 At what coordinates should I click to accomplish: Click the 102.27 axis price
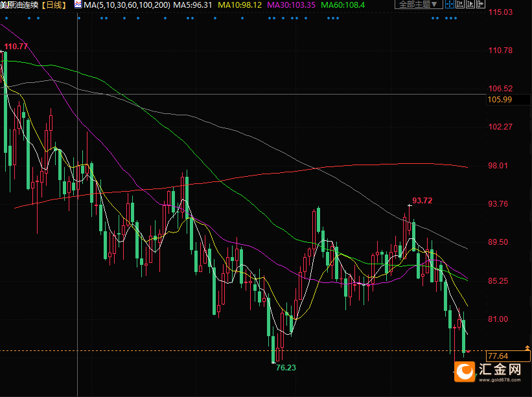click(x=500, y=127)
